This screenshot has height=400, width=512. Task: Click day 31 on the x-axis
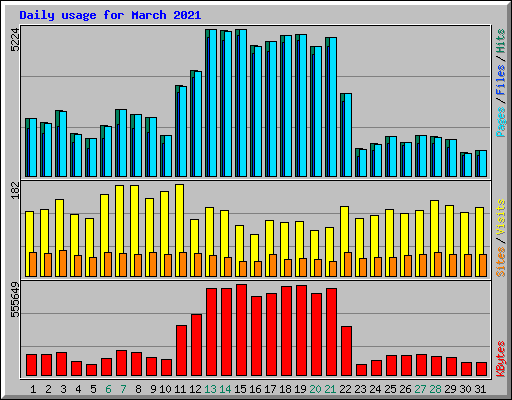coord(480,389)
